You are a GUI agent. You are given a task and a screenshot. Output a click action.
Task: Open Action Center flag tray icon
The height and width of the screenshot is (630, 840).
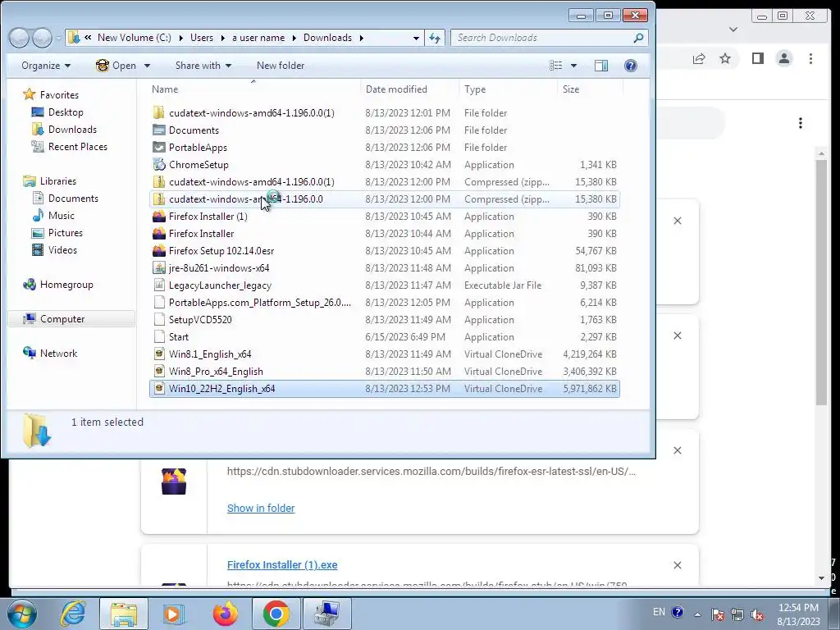[x=718, y=614]
